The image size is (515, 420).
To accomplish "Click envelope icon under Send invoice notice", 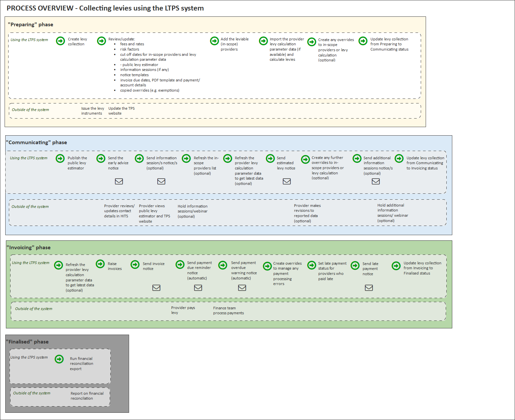I will 156,288.
